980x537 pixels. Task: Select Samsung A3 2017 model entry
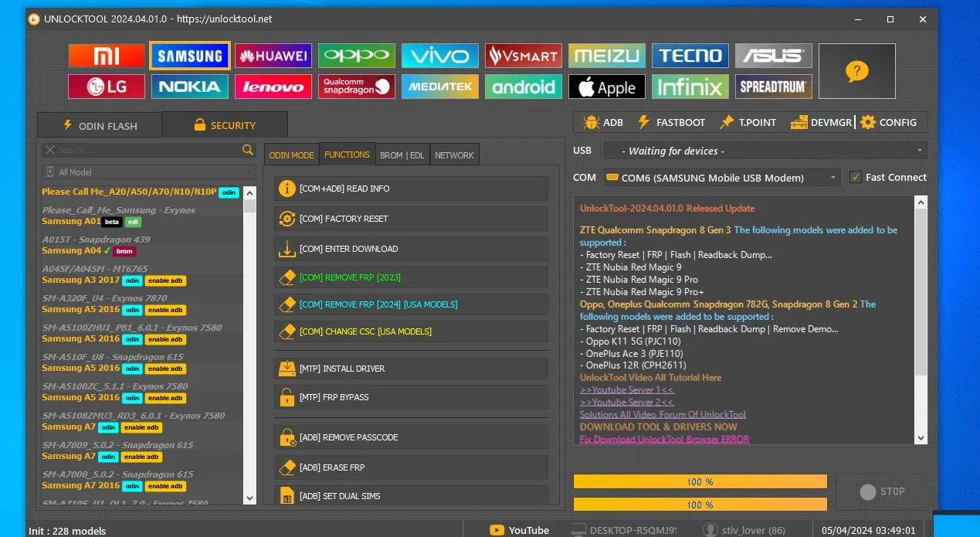click(80, 280)
